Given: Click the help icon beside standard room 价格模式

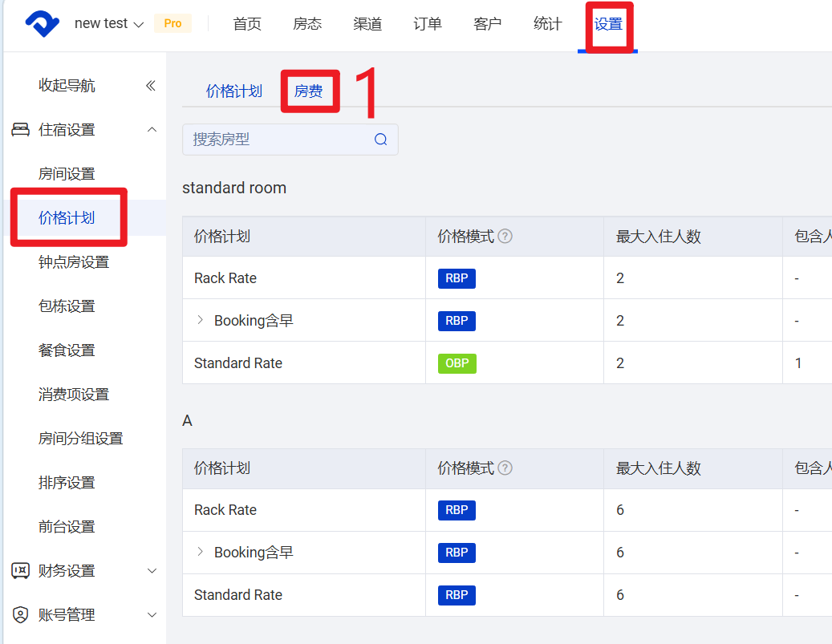Looking at the screenshot, I should pos(505,236).
